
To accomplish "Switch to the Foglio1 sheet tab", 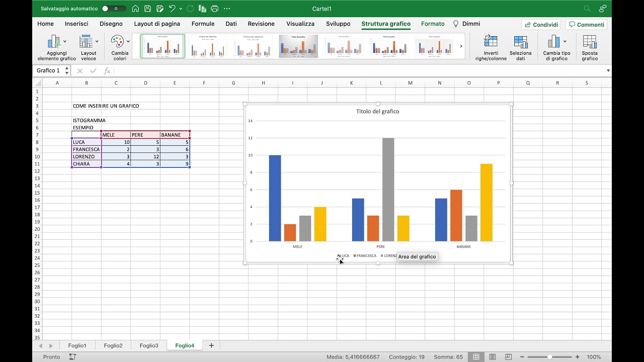I will coord(77,345).
